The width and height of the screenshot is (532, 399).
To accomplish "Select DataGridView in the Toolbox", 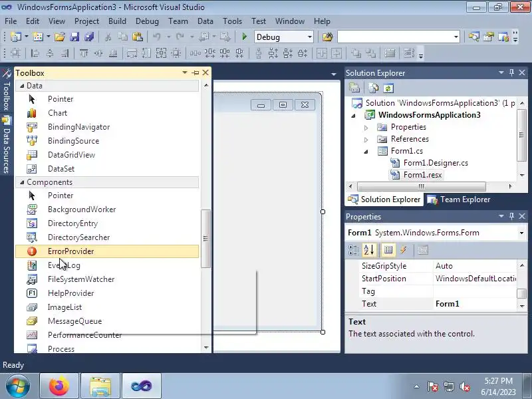I will click(107, 155).
